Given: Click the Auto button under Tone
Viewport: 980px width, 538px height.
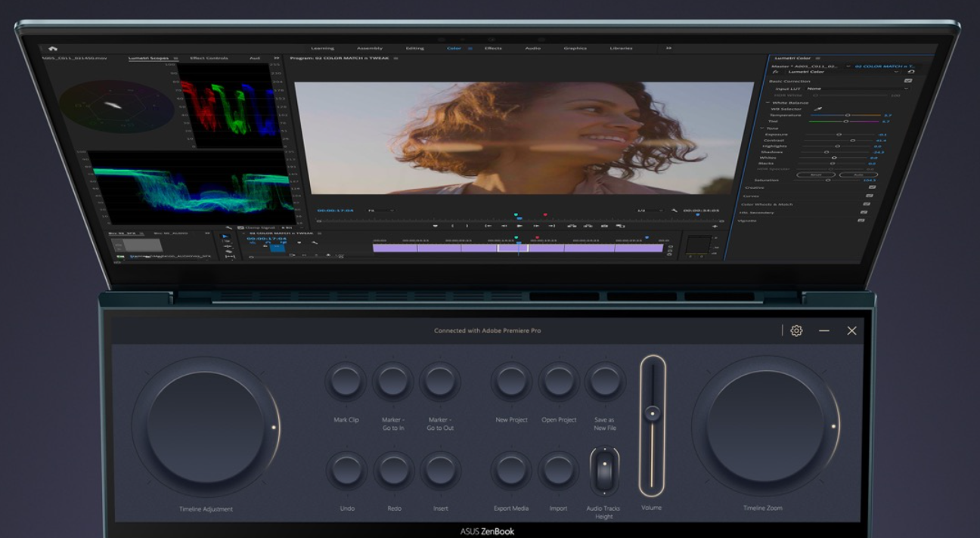Looking at the screenshot, I should tap(858, 174).
